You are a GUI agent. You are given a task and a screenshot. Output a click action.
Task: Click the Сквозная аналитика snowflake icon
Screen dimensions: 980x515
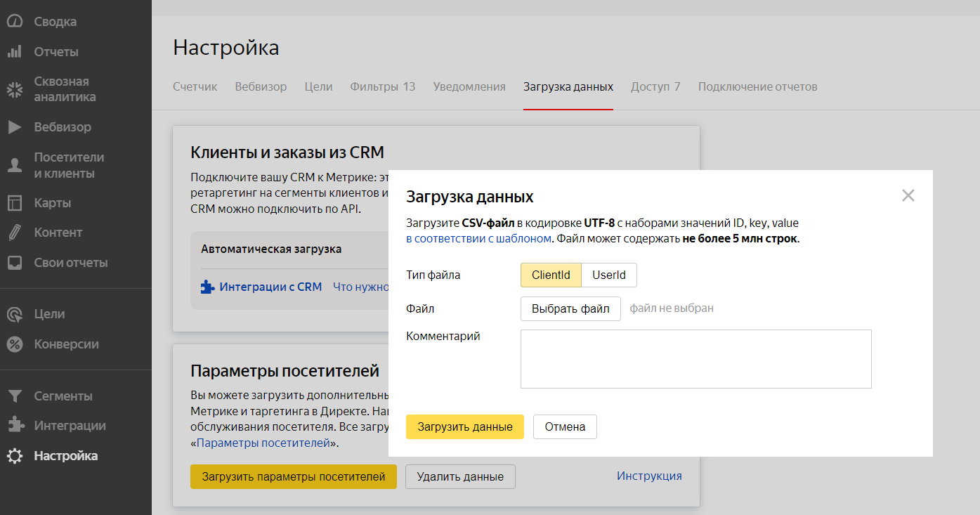click(15, 89)
